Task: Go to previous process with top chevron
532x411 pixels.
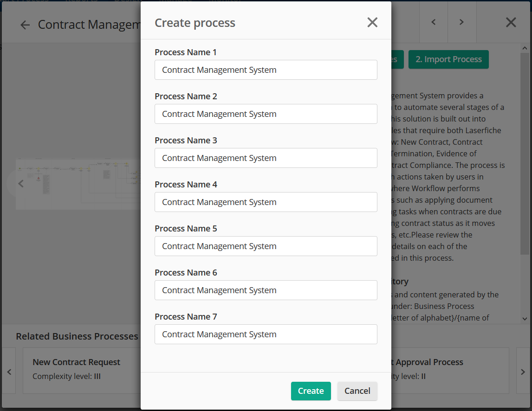Action: point(434,22)
